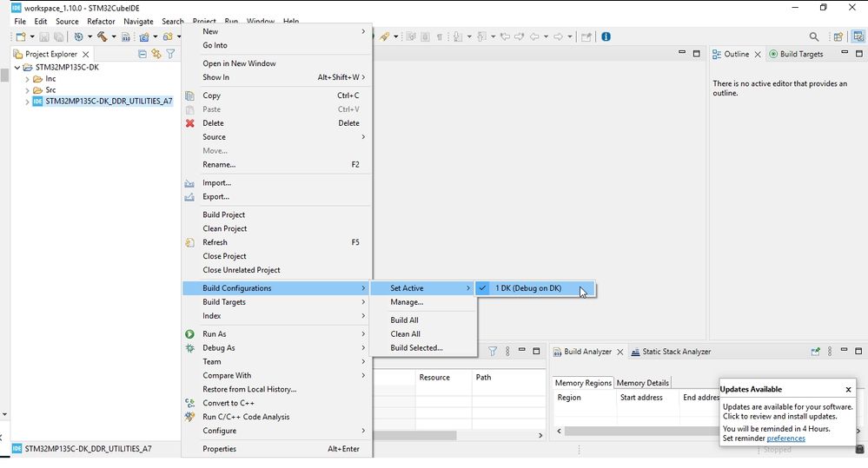Screen dimensions: 868x468
Task: Expand the Src folder
Action: 27,90
